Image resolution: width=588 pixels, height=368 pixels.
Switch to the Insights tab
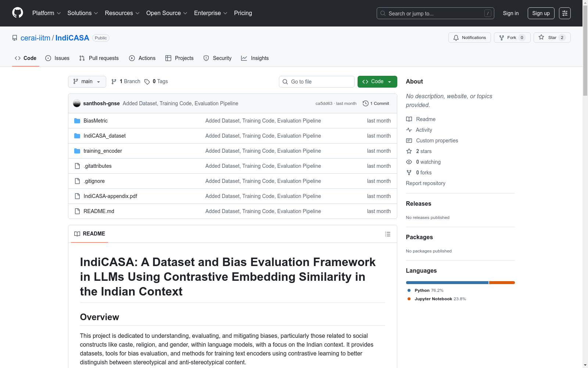(255, 58)
